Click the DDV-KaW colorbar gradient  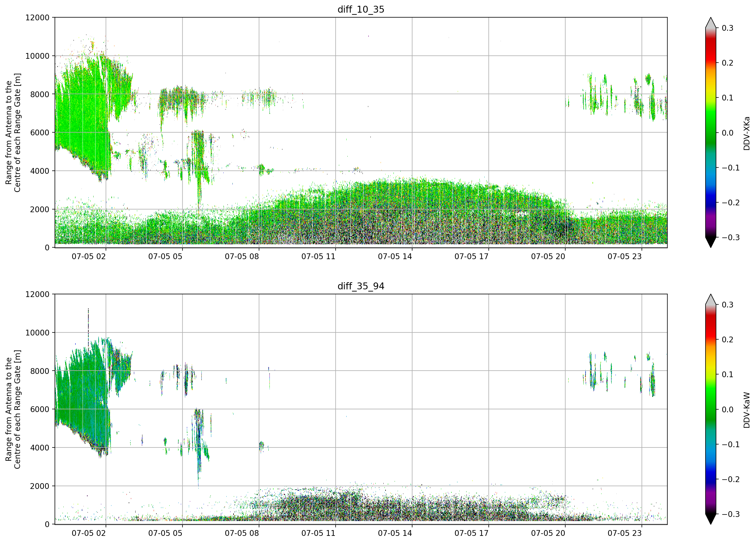pos(711,409)
